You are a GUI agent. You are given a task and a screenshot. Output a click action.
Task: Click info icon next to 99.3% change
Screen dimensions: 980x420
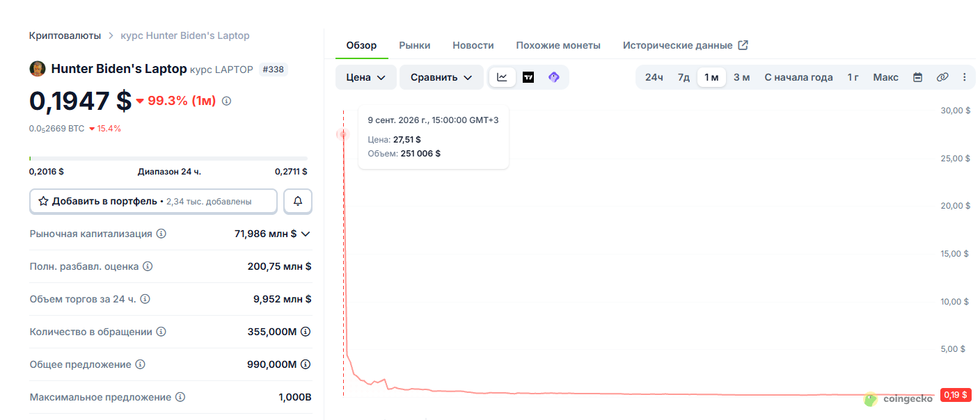click(226, 101)
